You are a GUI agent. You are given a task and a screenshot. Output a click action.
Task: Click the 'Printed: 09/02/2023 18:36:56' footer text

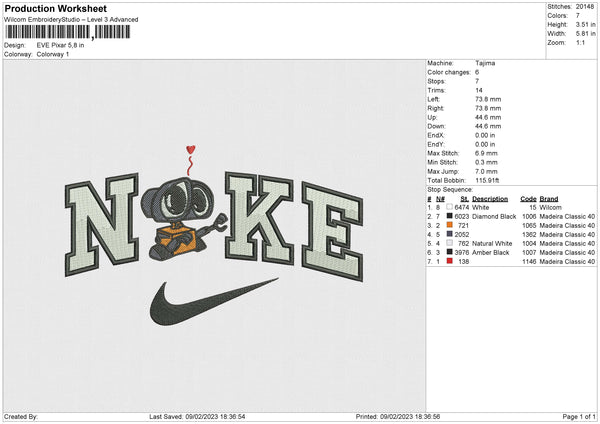coord(398,416)
